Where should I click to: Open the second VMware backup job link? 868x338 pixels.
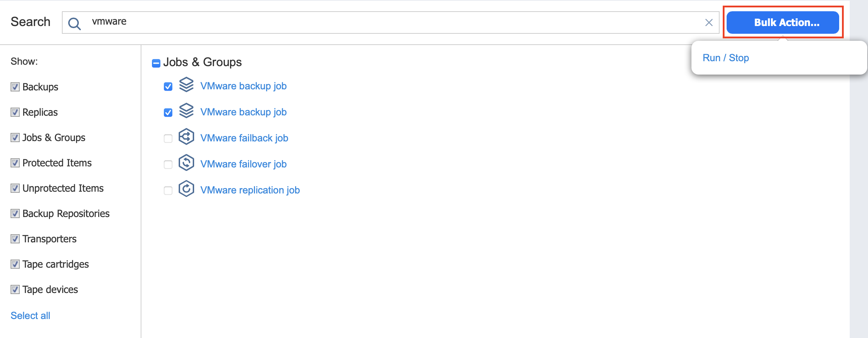click(243, 112)
